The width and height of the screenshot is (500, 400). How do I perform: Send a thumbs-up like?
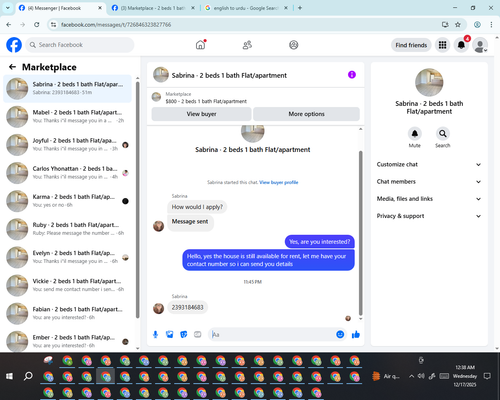click(x=356, y=334)
